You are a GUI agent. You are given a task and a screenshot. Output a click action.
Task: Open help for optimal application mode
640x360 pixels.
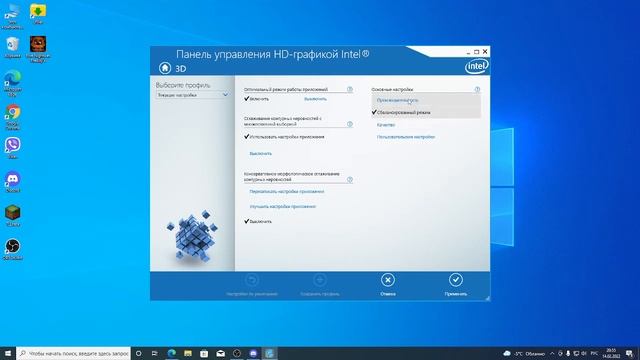coord(350,89)
